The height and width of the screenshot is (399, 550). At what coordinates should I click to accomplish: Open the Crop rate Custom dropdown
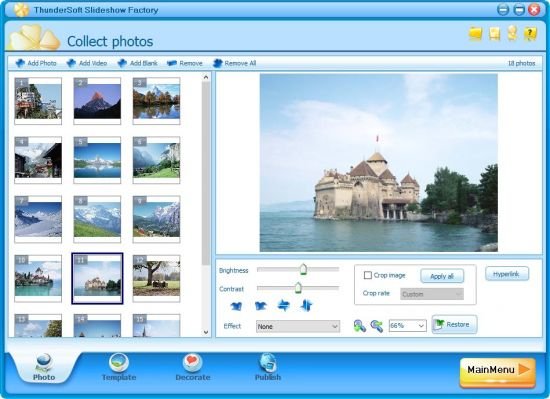pyautogui.click(x=432, y=294)
